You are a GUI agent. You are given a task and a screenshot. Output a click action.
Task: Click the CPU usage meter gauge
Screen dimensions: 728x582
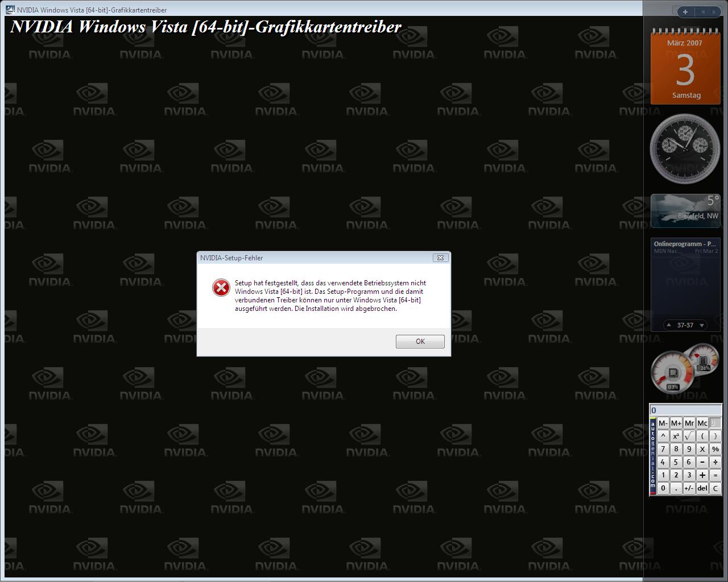pos(673,373)
